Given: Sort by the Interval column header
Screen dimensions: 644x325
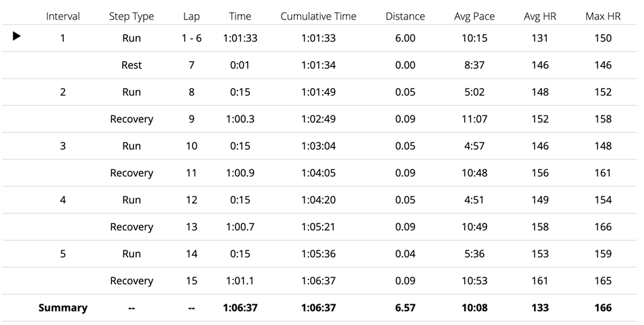Looking at the screenshot, I should click(63, 16).
